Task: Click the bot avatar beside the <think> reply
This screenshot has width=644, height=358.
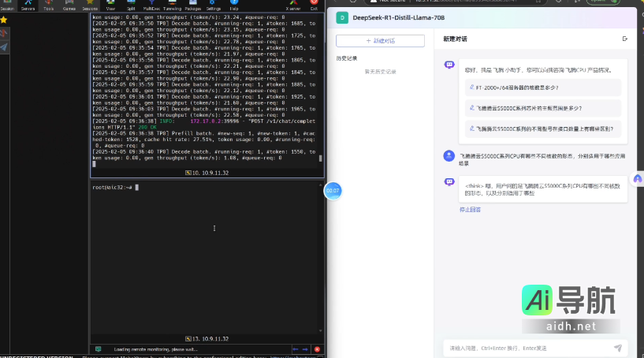Action: pyautogui.click(x=449, y=182)
